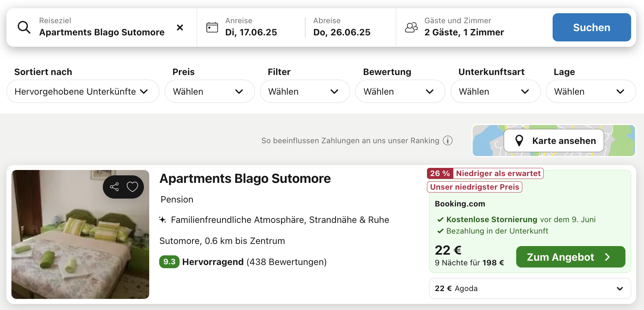Click the search magnifier icon
The width and height of the screenshot is (644, 310).
tap(24, 27)
